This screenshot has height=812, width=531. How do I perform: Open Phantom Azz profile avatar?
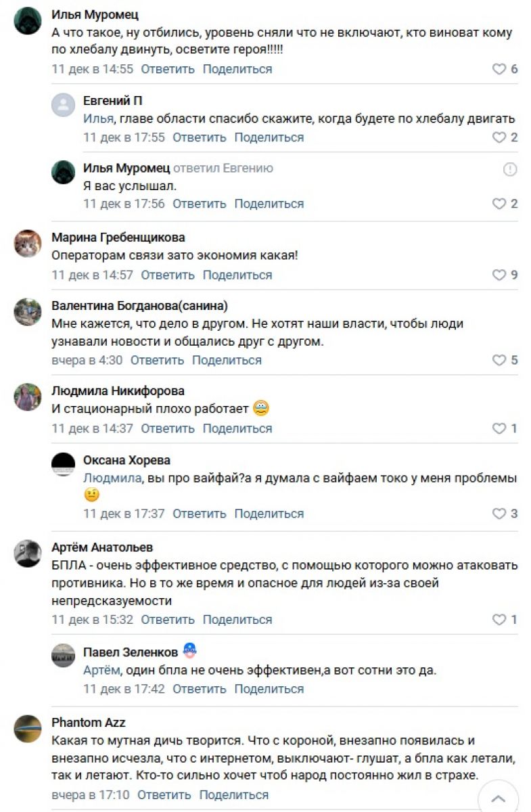28,728
